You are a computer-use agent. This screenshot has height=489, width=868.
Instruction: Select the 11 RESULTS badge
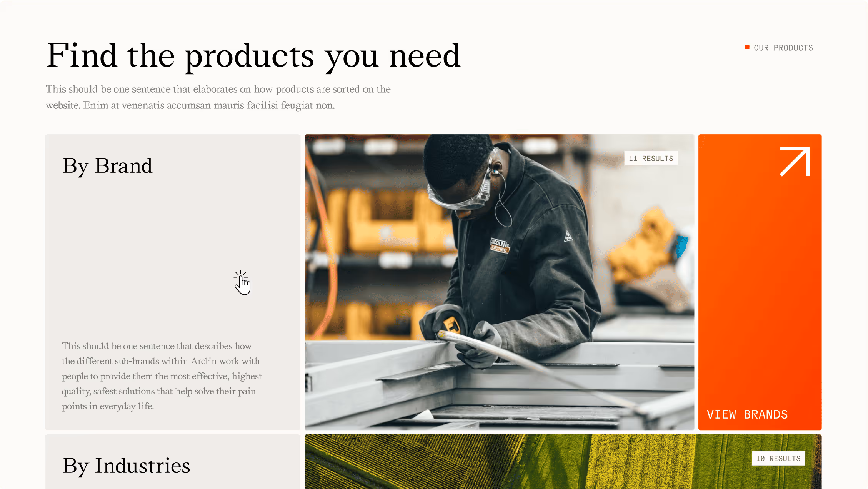click(651, 159)
